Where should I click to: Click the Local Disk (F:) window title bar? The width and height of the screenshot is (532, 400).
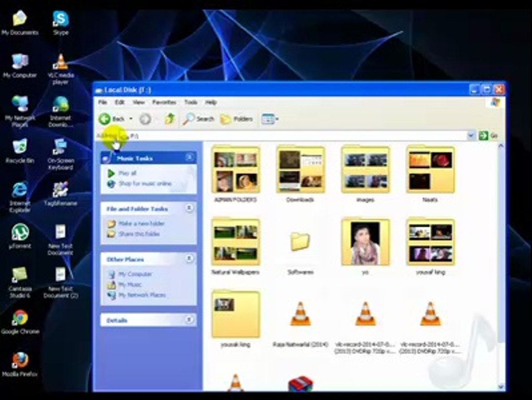click(282, 90)
